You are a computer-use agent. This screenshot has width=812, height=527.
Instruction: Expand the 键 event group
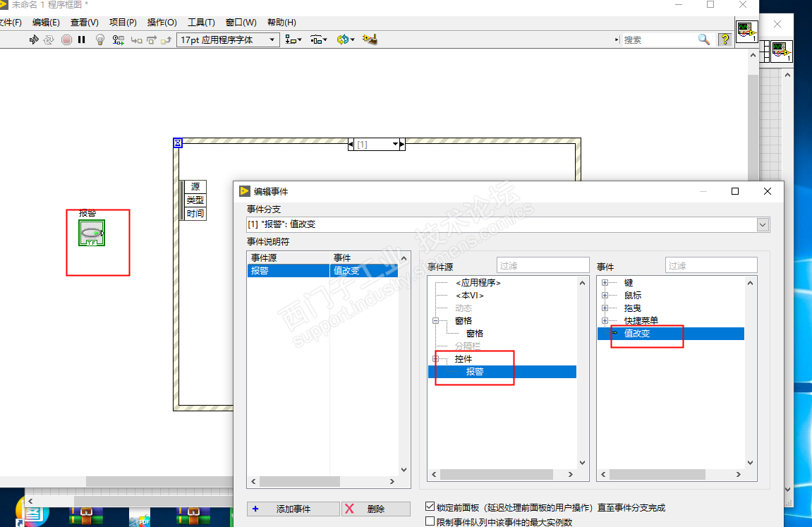tap(605, 283)
